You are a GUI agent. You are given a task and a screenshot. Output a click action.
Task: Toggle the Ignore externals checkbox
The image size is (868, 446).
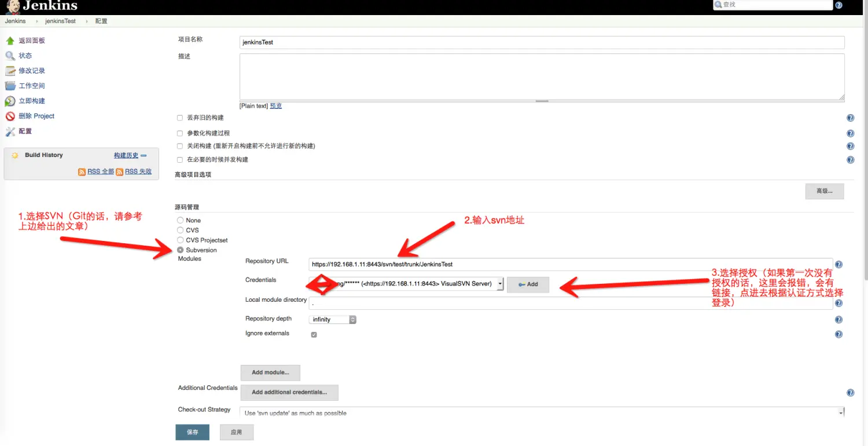(x=314, y=335)
